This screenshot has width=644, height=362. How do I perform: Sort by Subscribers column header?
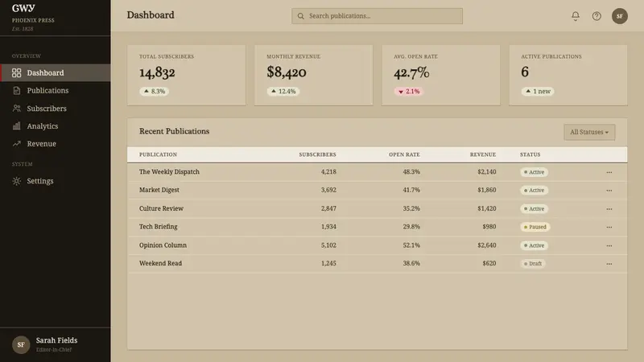pos(317,154)
